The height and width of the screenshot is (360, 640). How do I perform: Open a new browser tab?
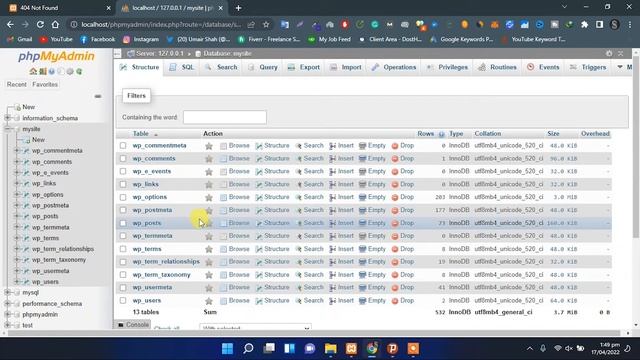pos(238,8)
